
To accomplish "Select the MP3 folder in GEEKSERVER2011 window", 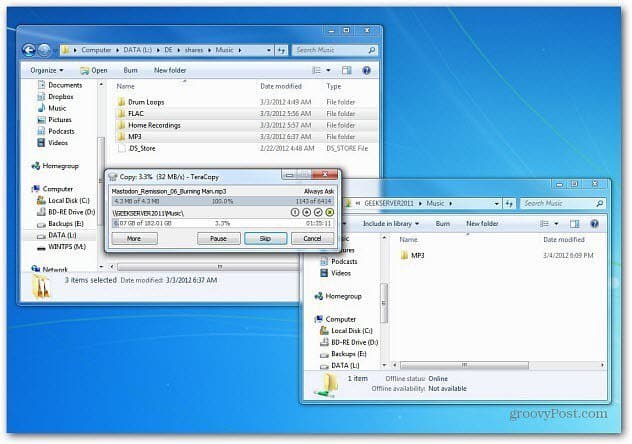I will point(413,255).
